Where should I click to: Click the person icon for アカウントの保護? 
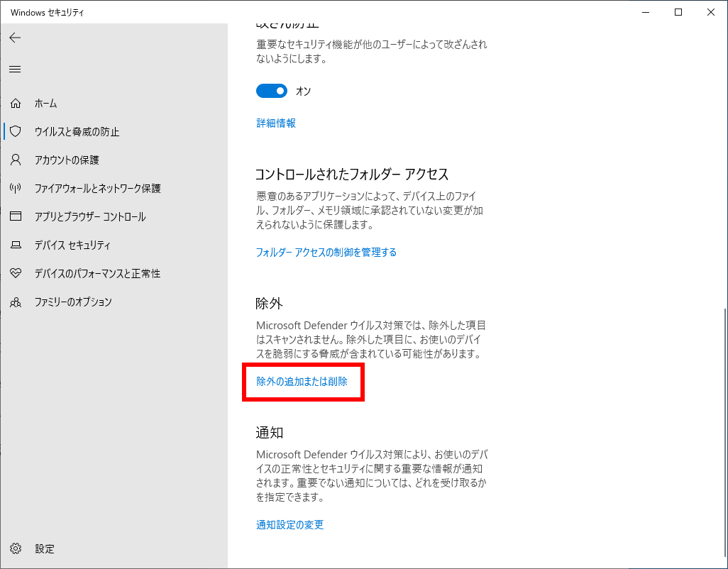tap(16, 160)
